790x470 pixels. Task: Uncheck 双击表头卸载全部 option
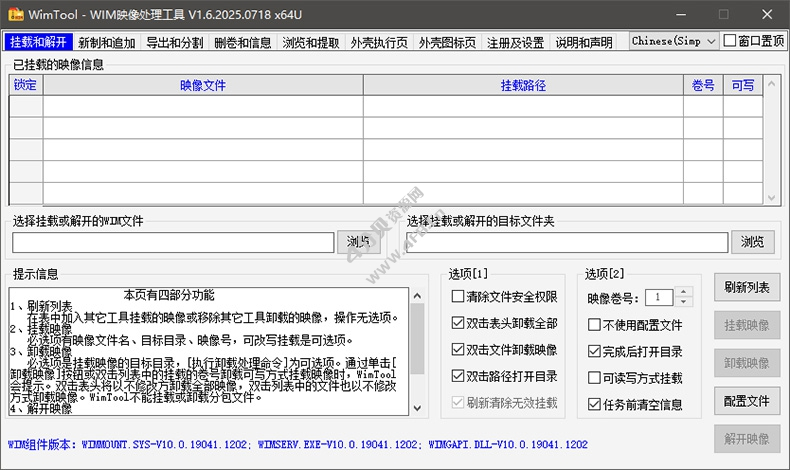pos(458,324)
